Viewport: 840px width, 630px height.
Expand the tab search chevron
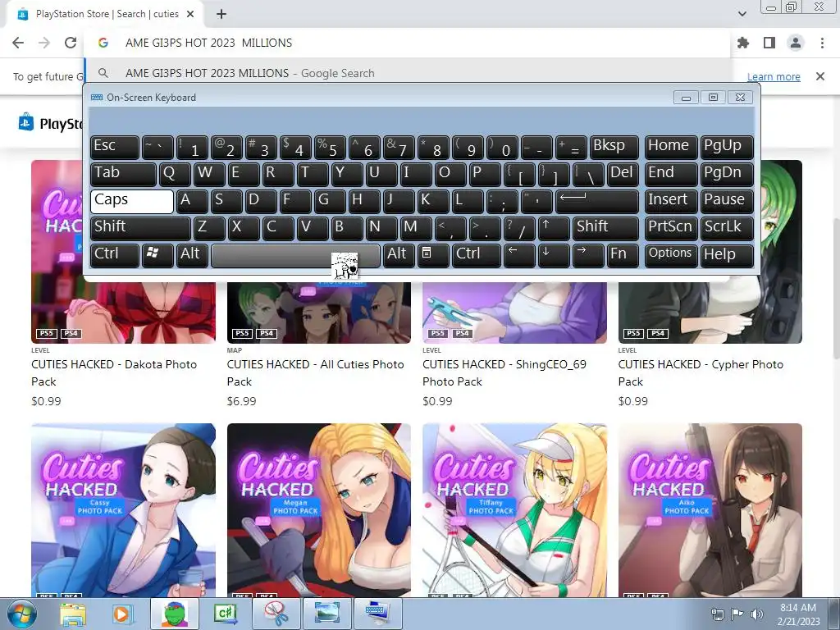[x=742, y=14]
